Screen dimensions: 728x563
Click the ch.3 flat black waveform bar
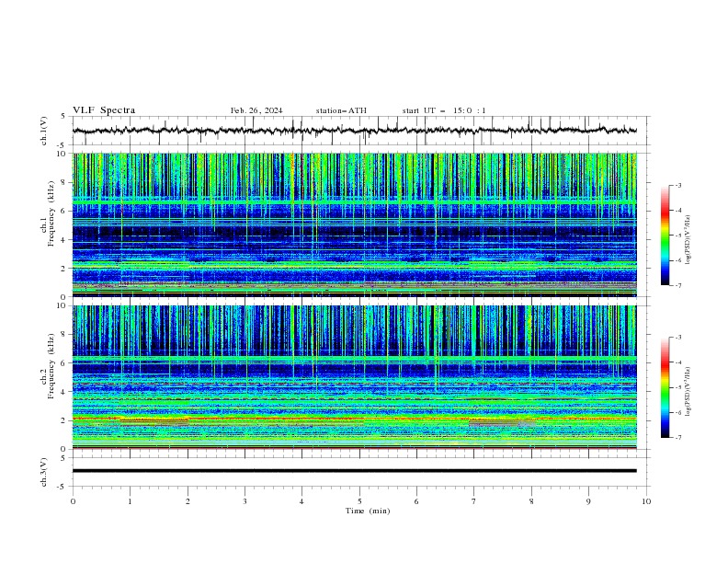pyautogui.click(x=354, y=471)
